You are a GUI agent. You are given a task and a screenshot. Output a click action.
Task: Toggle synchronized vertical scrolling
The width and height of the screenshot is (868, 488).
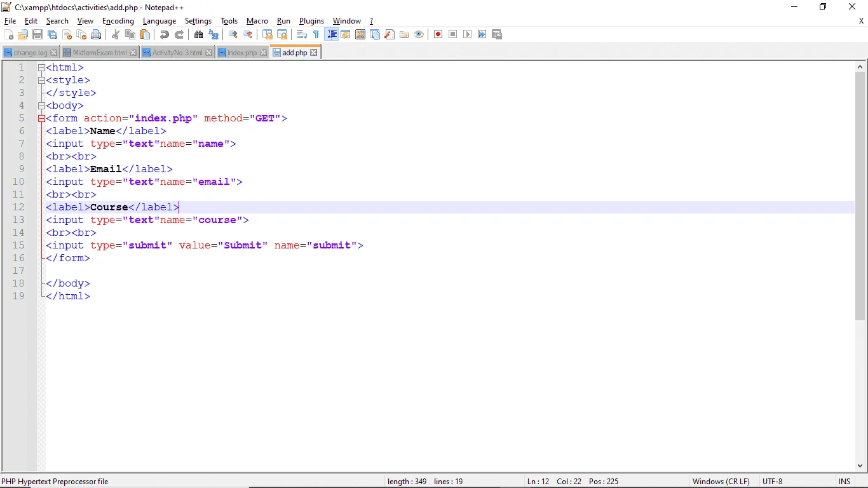268,34
